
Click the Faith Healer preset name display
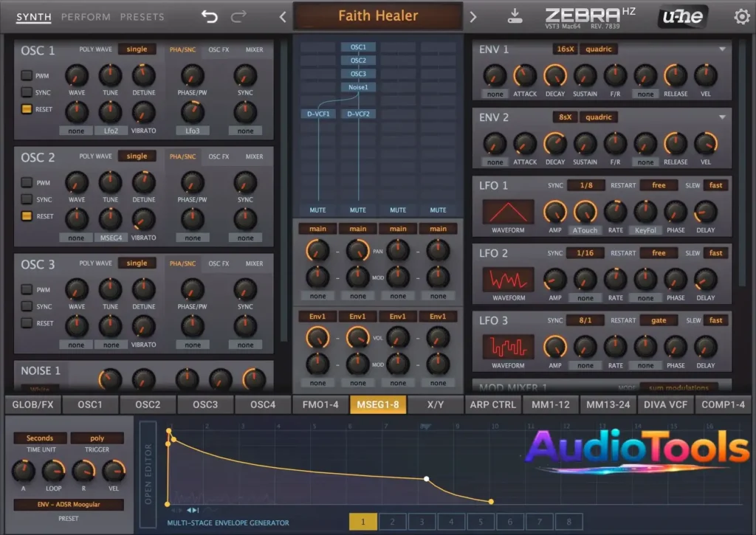coord(378,16)
